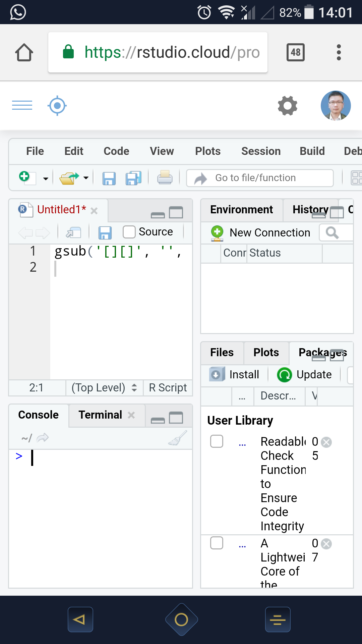Screen dimensions: 362x644
Task: Open an existing file with the folder icon
Action: coord(69,178)
